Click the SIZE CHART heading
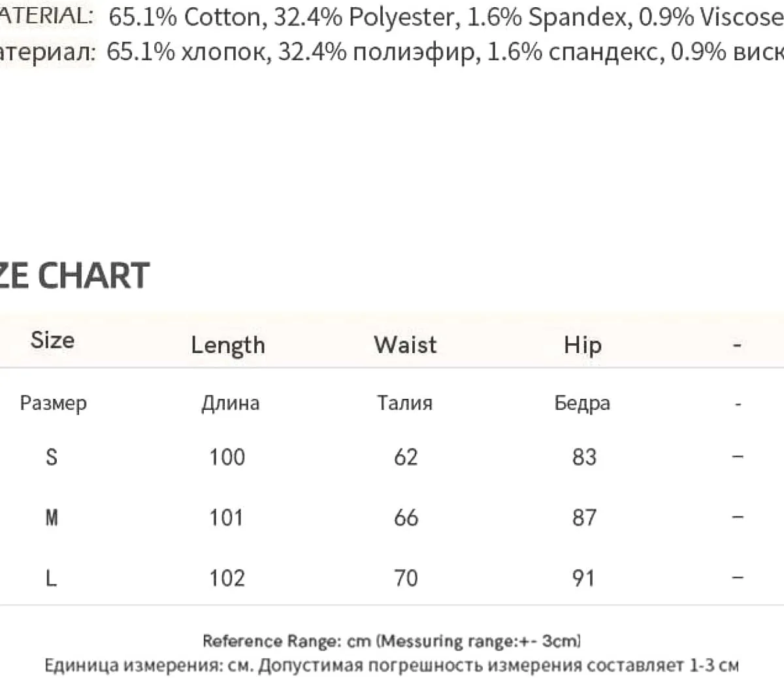 [74, 275]
